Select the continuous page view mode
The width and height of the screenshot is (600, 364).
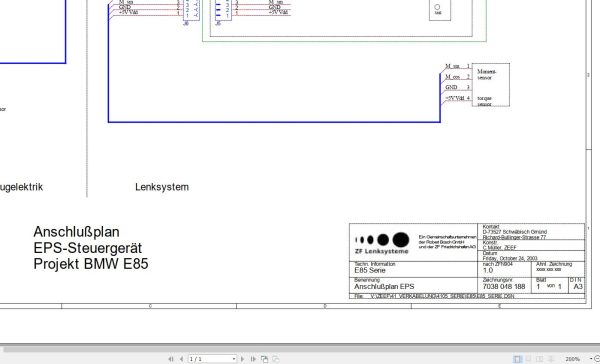tap(528, 359)
